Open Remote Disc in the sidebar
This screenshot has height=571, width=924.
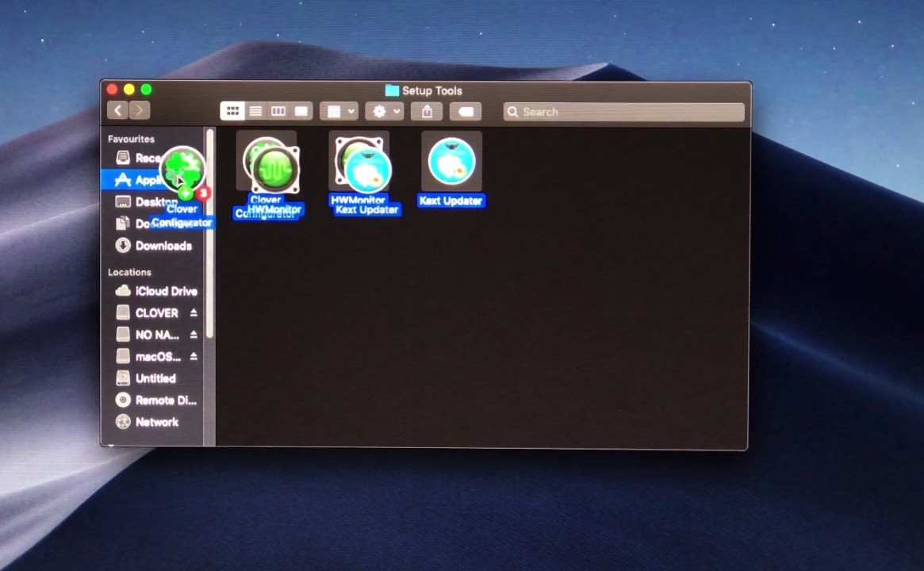[x=152, y=400]
